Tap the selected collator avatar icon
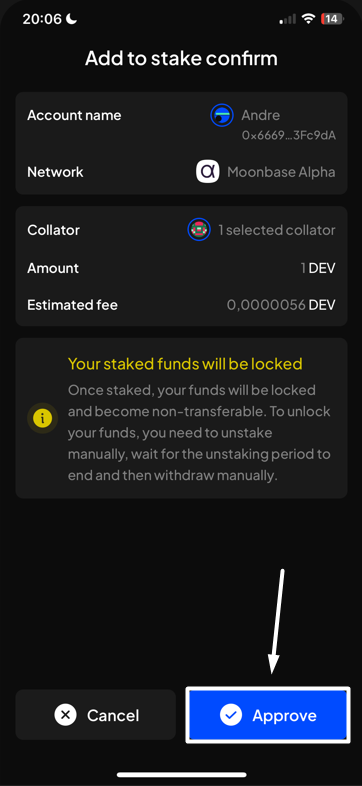This screenshot has height=786, width=362. point(199,230)
